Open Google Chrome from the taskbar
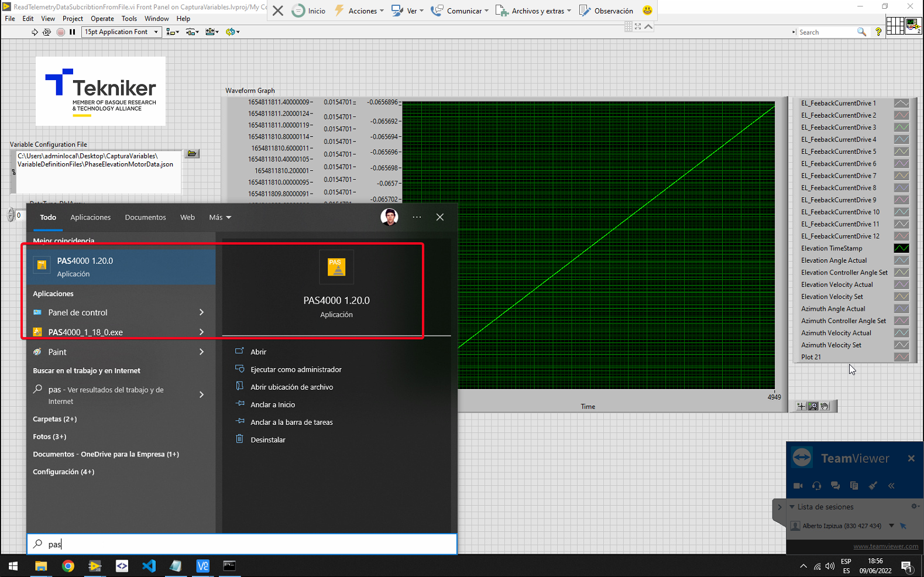 click(68, 566)
